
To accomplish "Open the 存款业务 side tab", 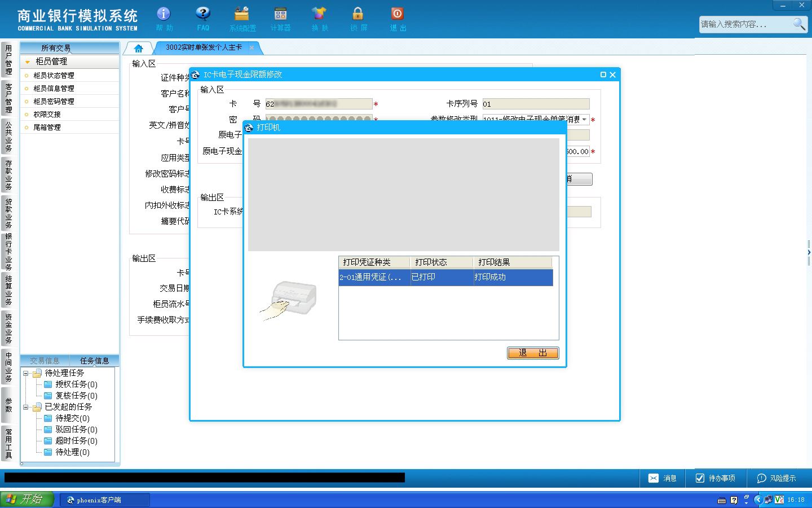I will 8,174.
